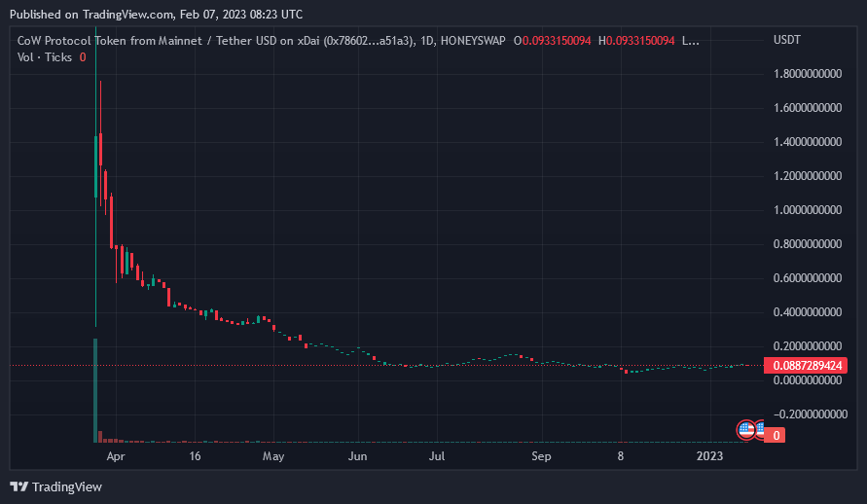Screen dimensions: 867x504
Task: Click the High value after the H
Action: click(x=640, y=40)
